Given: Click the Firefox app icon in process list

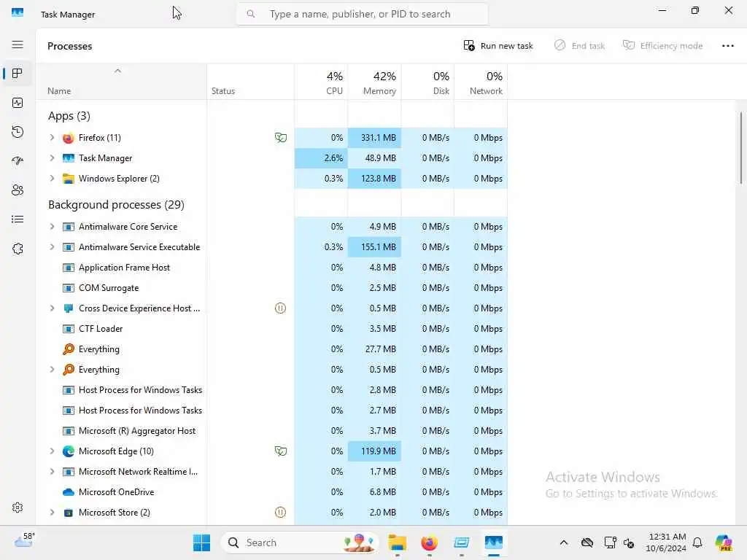Looking at the screenshot, I should point(68,138).
